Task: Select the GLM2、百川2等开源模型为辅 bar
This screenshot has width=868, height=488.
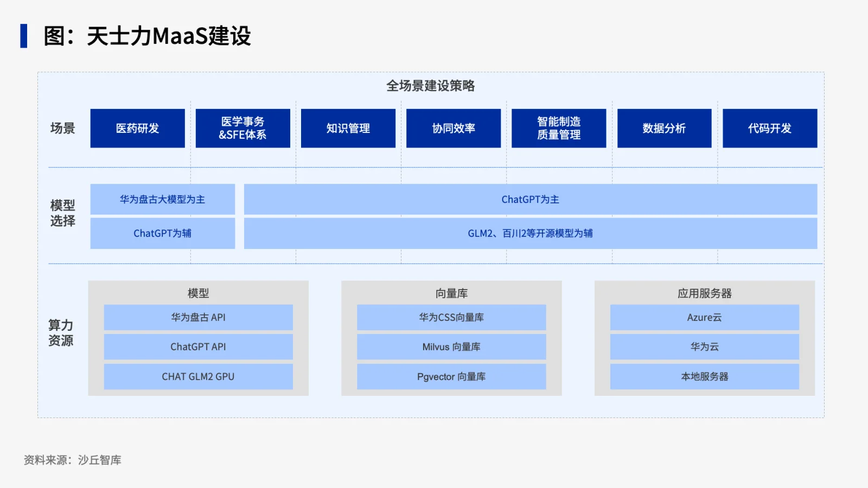Action: pyautogui.click(x=531, y=233)
